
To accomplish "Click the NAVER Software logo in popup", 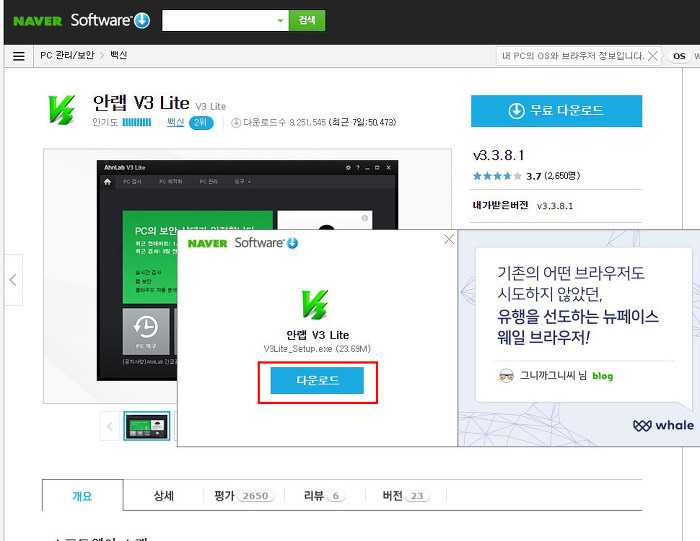I will (x=243, y=243).
